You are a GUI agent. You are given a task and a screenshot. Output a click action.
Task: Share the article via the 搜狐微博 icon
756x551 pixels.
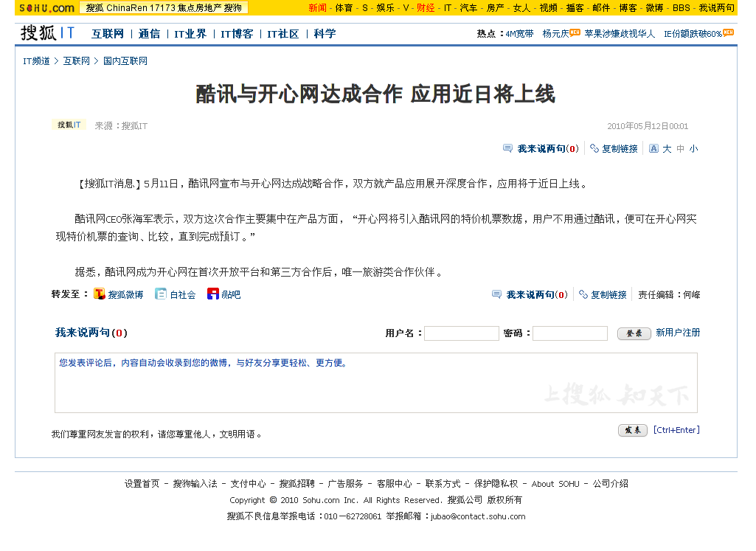pyautogui.click(x=98, y=294)
